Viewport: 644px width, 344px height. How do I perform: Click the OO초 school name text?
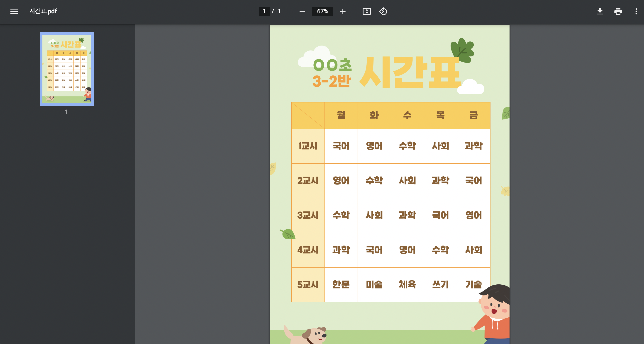[332, 65]
